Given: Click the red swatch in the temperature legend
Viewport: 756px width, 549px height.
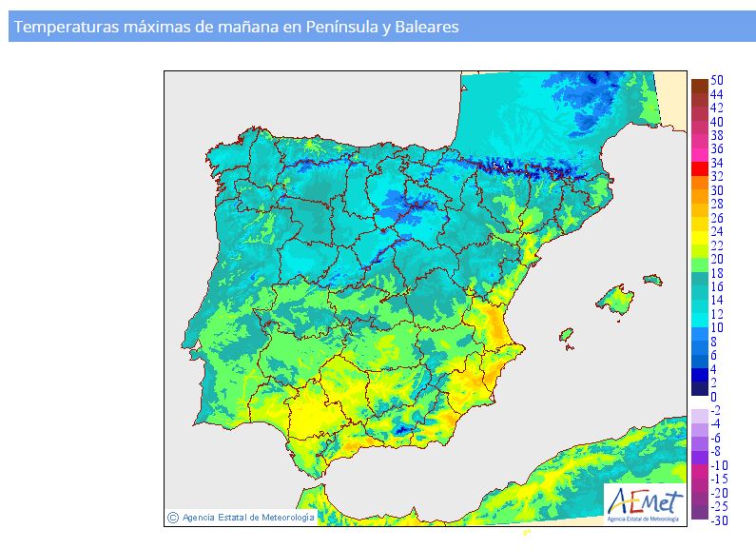Looking at the screenshot, I should pos(699,168).
